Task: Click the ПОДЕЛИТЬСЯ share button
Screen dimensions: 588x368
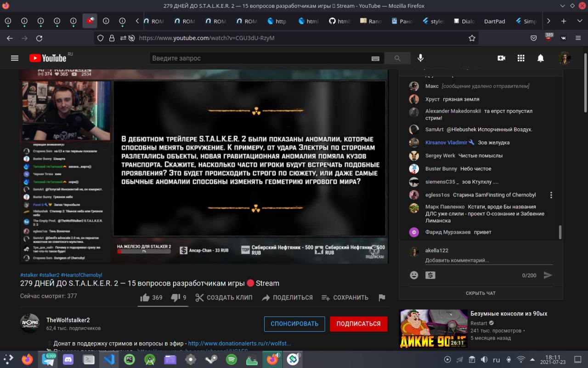Action: (287, 298)
